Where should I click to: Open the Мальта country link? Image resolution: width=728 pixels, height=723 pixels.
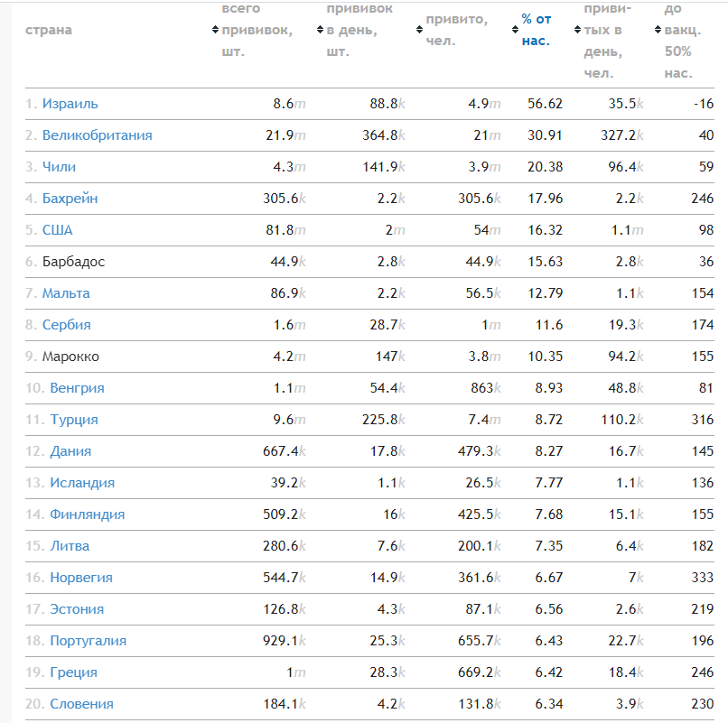pyautogui.click(x=66, y=292)
